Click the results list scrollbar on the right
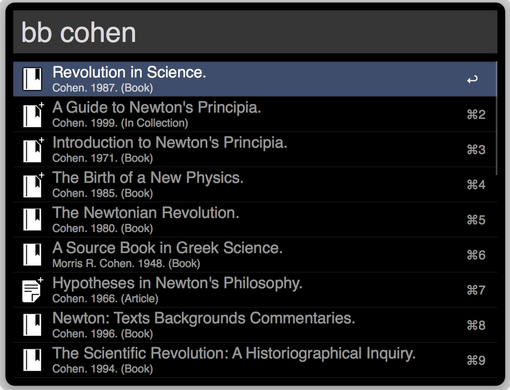The width and height of the screenshot is (510, 390). [x=496, y=118]
